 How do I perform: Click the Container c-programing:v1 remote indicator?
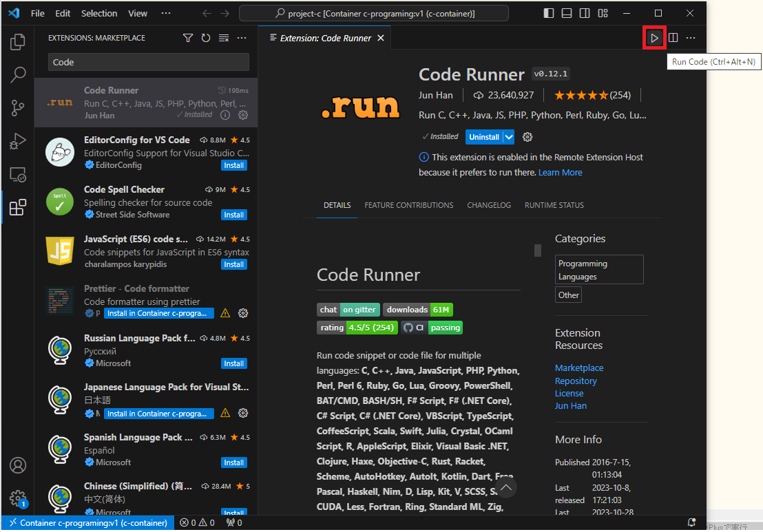click(x=88, y=523)
